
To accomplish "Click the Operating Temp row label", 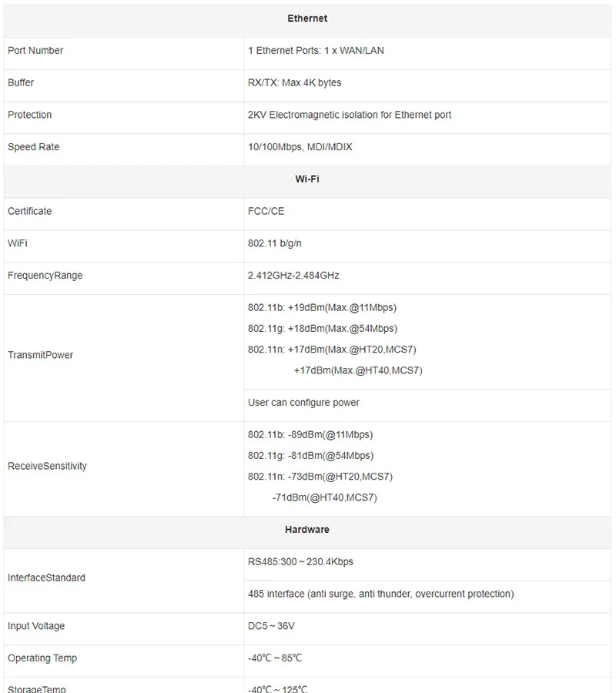I will pyautogui.click(x=42, y=658).
